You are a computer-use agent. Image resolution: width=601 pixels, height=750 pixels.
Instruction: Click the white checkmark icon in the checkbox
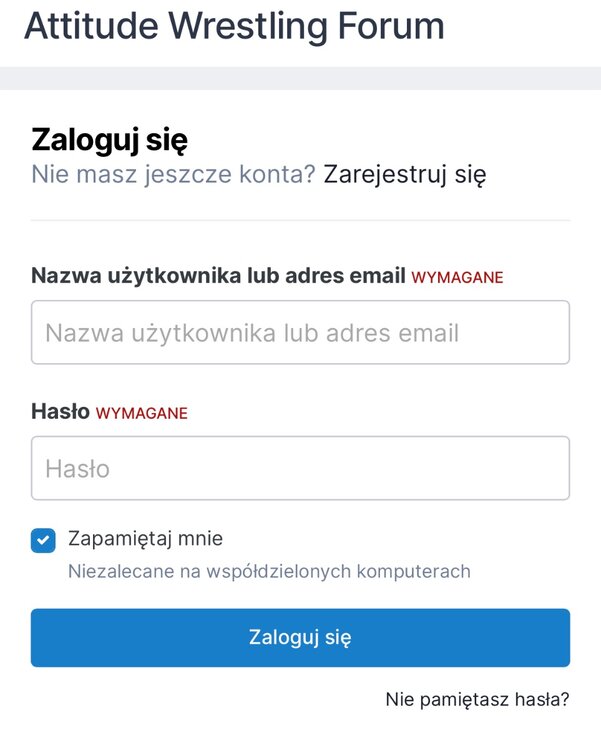click(x=43, y=540)
